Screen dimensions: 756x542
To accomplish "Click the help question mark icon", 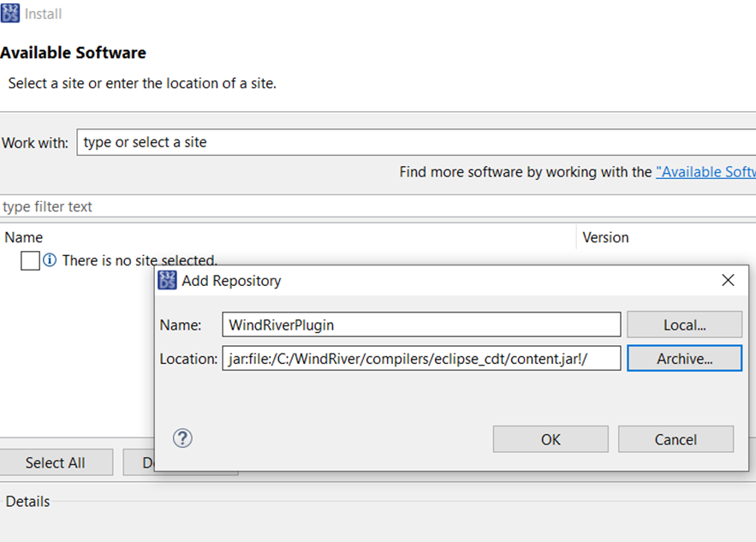I will coord(182,438).
